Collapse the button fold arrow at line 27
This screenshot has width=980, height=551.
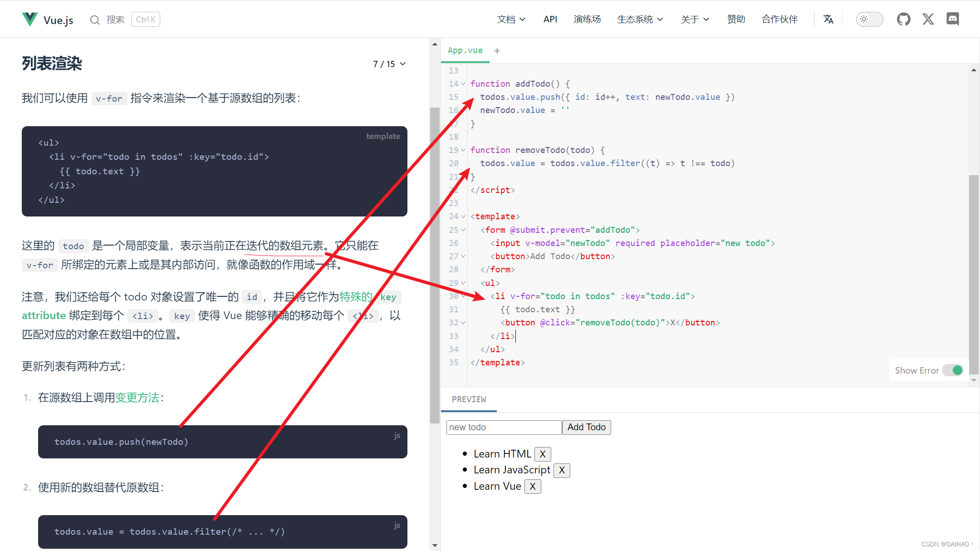pyautogui.click(x=463, y=256)
